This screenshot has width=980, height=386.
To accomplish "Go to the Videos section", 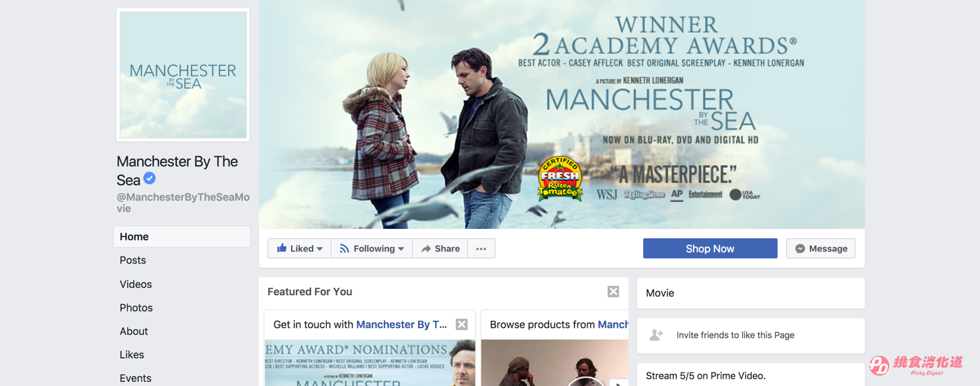I will 136,284.
